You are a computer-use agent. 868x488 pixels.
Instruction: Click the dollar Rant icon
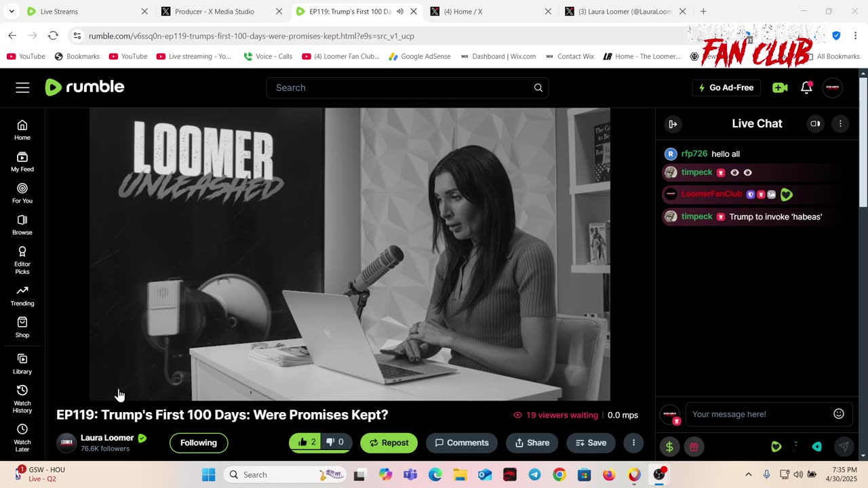(670, 447)
